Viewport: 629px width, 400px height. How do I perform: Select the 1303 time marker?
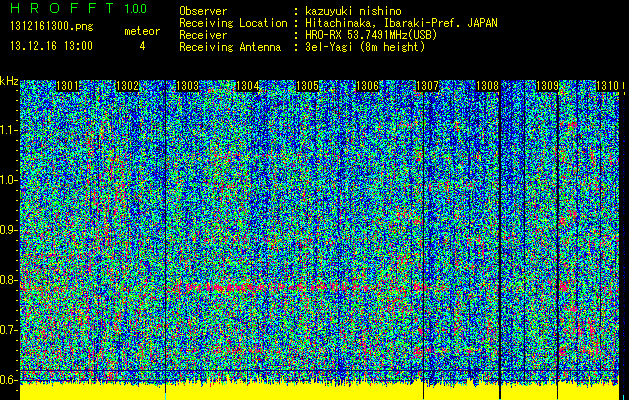click(188, 87)
